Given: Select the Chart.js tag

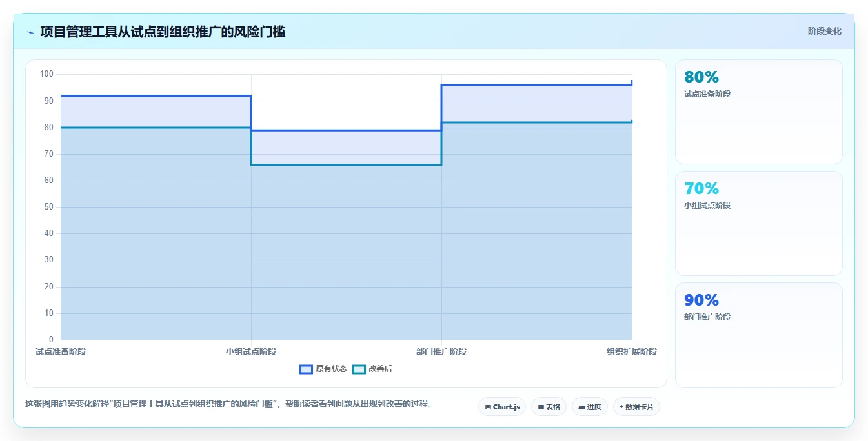Looking at the screenshot, I should (502, 407).
